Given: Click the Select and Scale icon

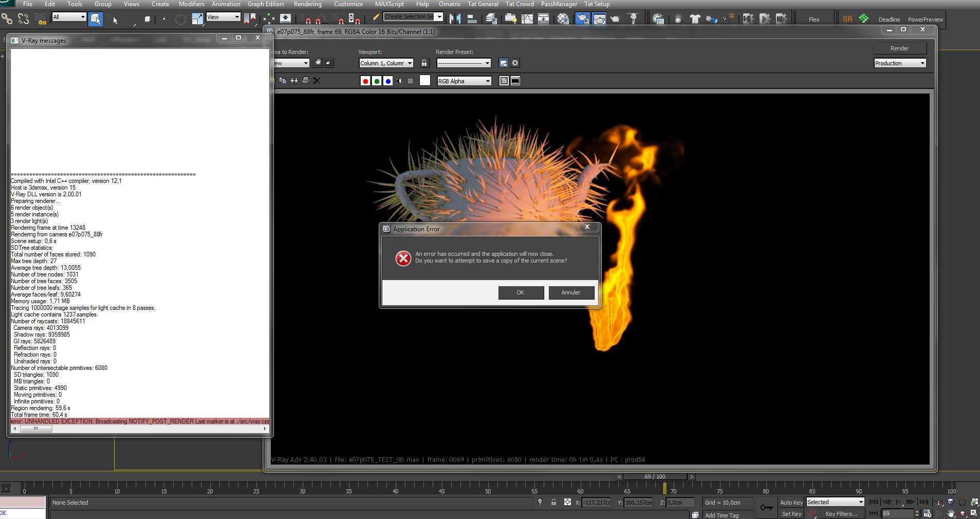Looking at the screenshot, I should click(197, 20).
